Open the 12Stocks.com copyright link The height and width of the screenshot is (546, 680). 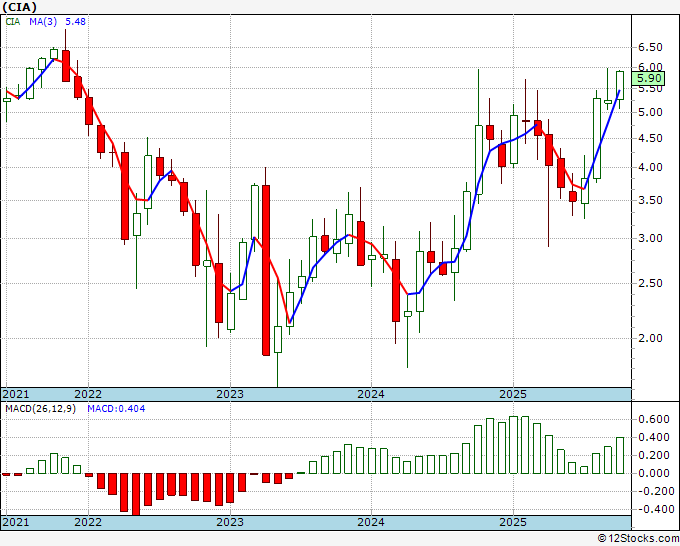[638, 539]
